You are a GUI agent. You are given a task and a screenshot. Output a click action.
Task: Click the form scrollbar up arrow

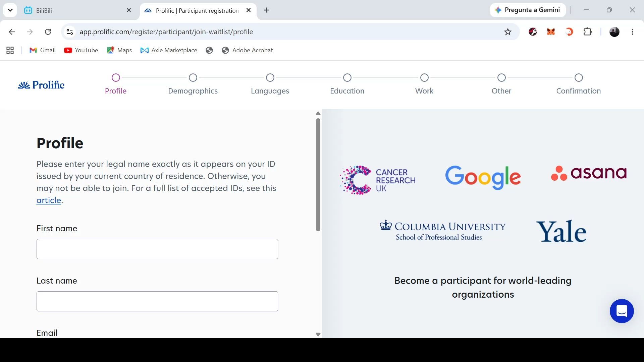tap(318, 114)
